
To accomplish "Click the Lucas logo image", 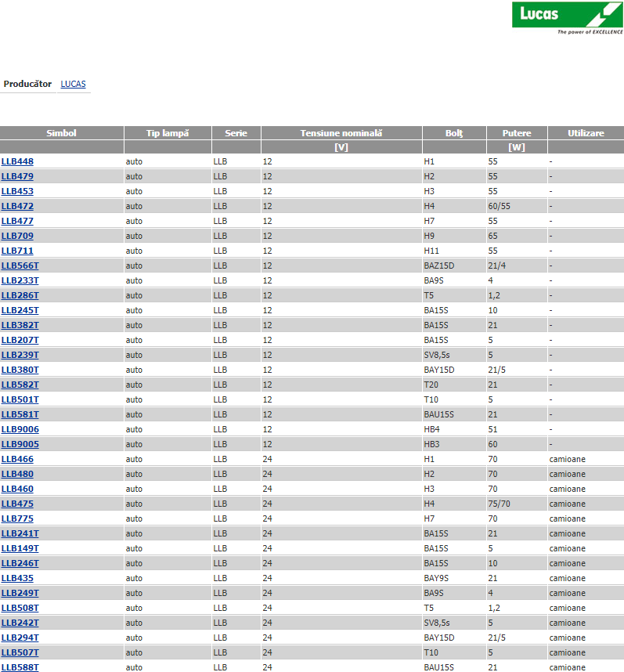I will click(568, 18).
